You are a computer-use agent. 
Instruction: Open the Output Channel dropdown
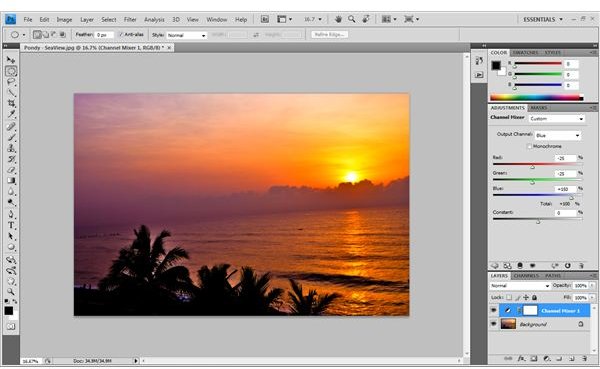pos(558,135)
